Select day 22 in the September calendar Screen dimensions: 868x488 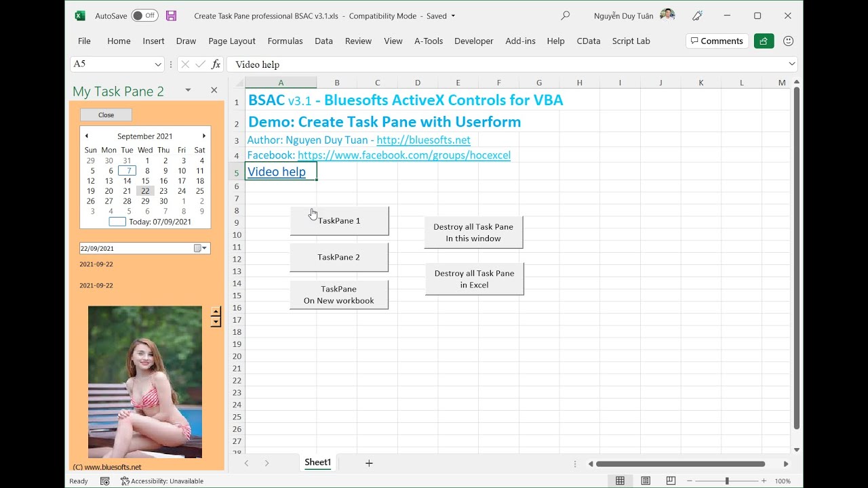click(x=145, y=191)
